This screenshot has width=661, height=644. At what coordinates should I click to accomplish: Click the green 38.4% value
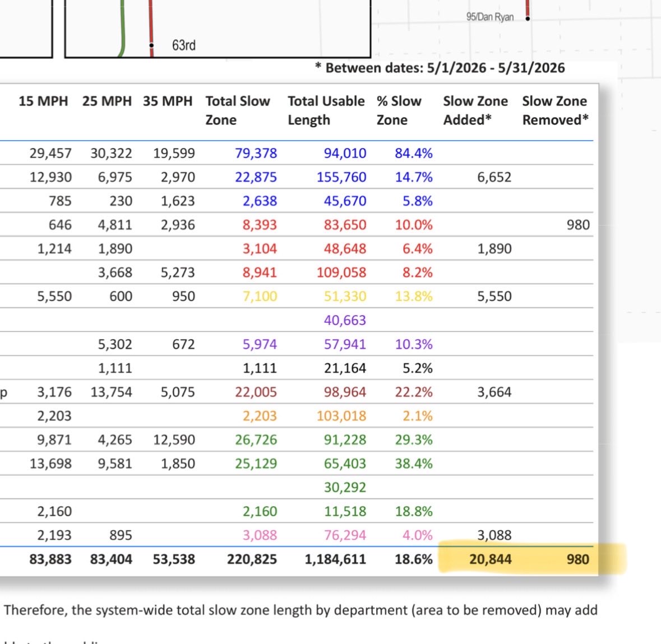point(414,464)
